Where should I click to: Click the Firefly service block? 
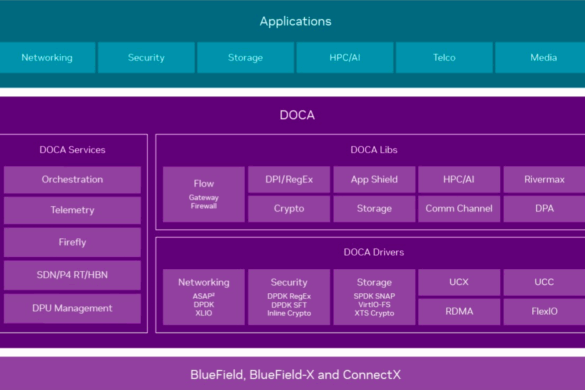72,243
